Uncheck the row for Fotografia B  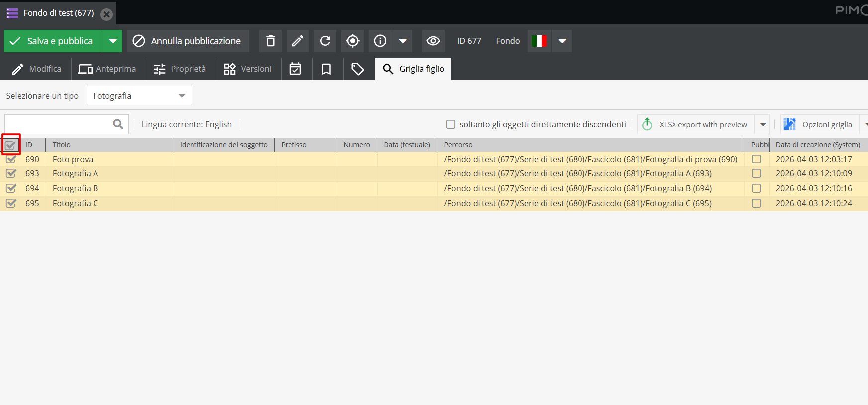point(11,188)
